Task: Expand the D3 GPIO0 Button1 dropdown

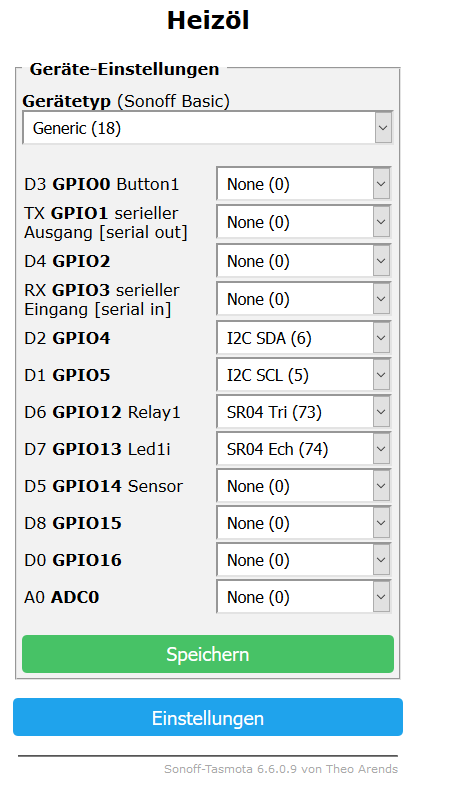Action: pos(303,184)
